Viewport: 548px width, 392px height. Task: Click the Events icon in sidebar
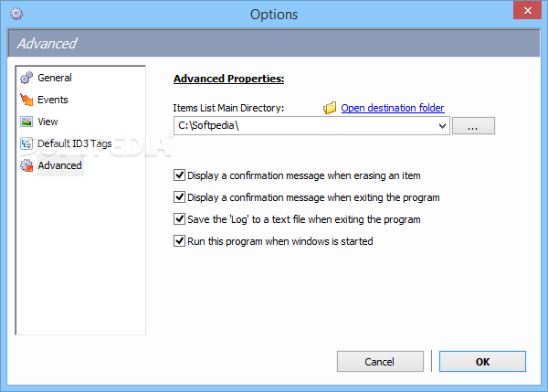(26, 100)
